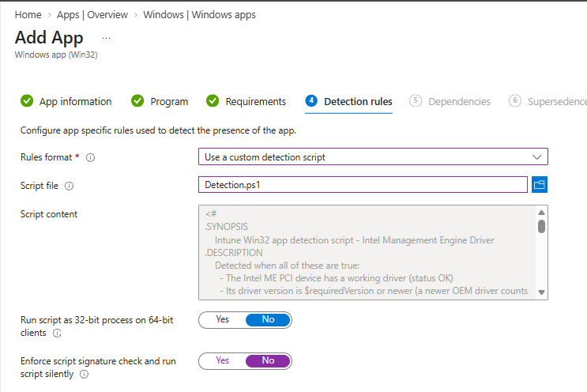
Task: Click the App information green checkmark icon
Action: 27,101
